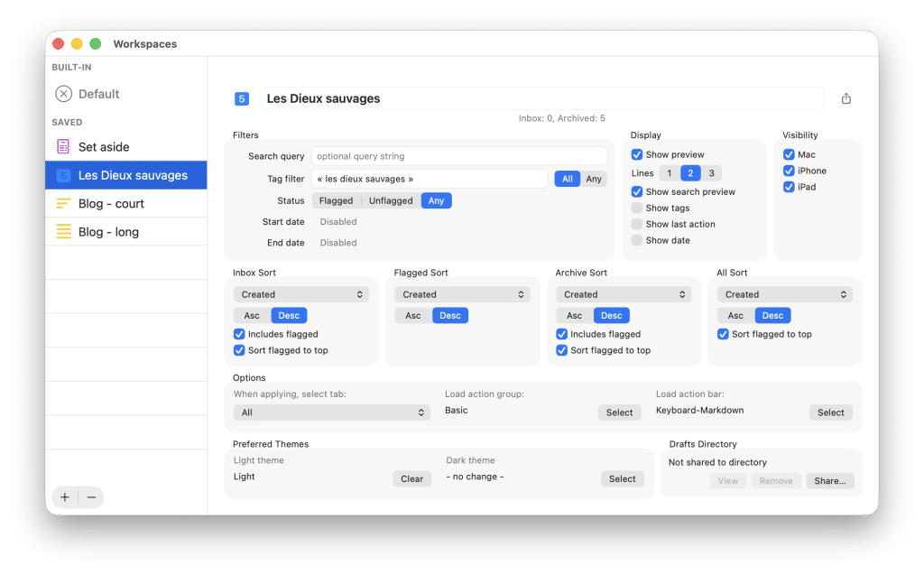The image size is (924, 575).
Task: Toggle Inbox Sort flagged to top
Action: (x=239, y=350)
